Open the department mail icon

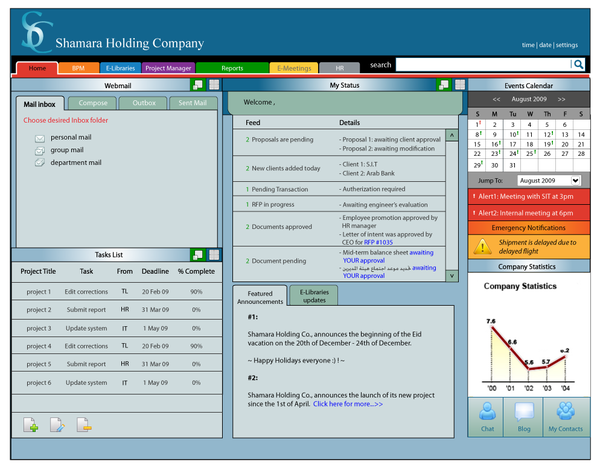tap(40, 163)
